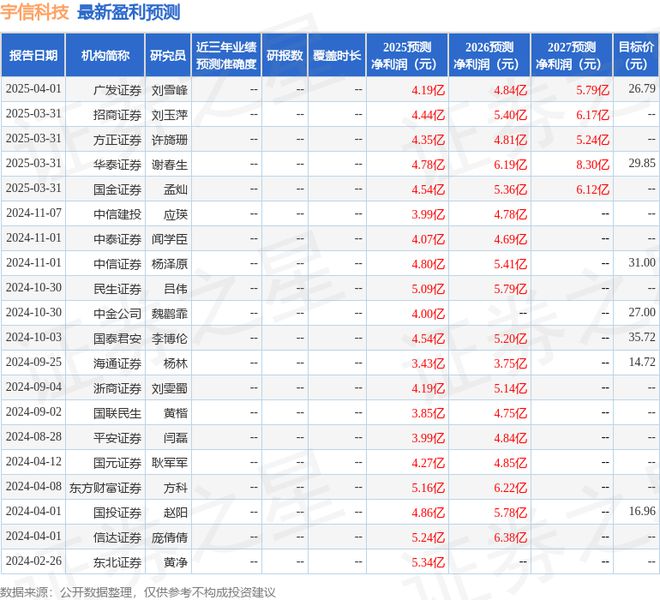
Task: Click report date 2024-11-07
Action: (34, 213)
